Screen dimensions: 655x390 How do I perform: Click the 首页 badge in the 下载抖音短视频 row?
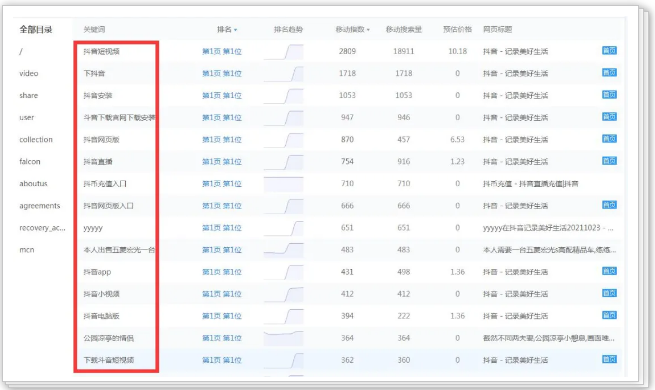tap(609, 359)
